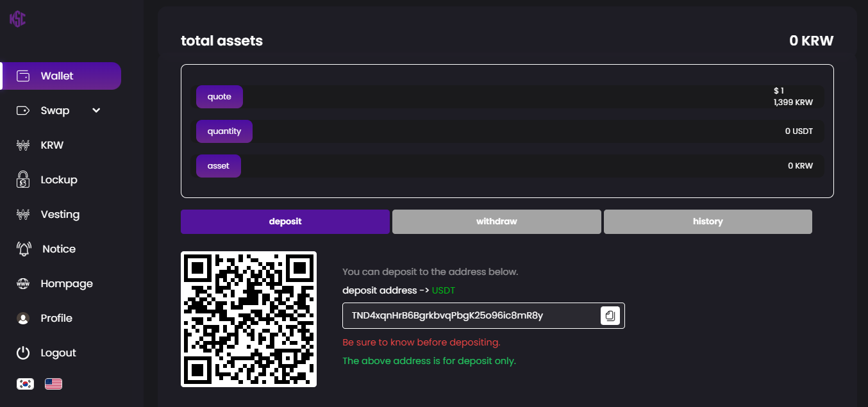Open the withdraw tab
This screenshot has height=407, width=868.
coord(497,222)
